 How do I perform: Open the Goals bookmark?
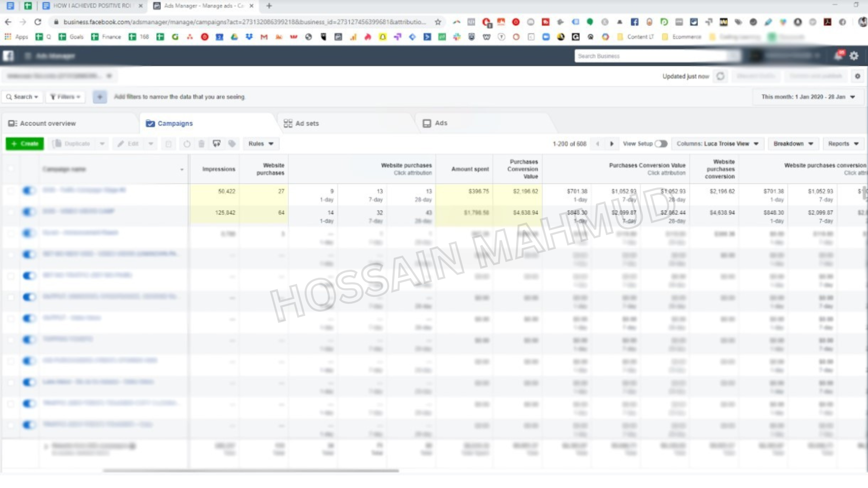pos(71,37)
